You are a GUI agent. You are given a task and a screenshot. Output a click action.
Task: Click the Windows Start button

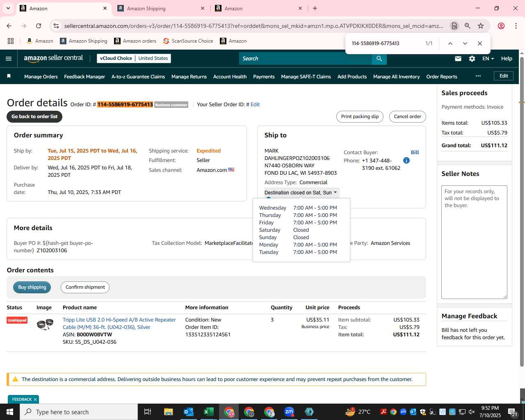(9, 412)
